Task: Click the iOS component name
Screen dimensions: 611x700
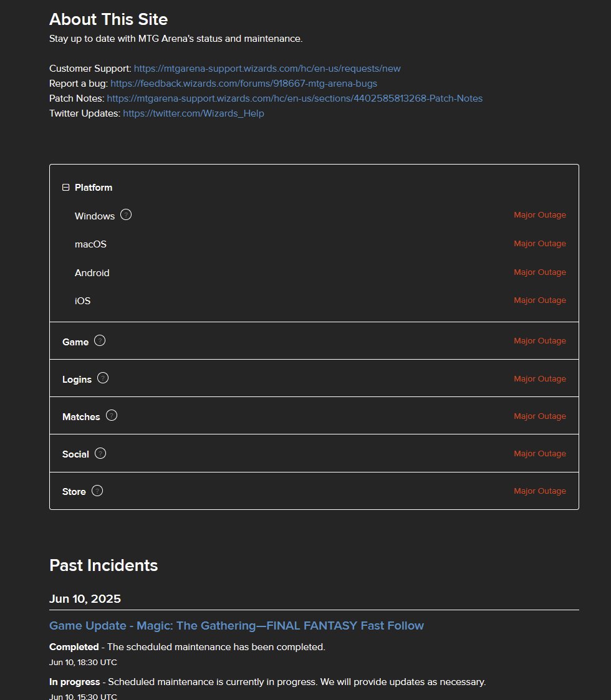Action: 83,301
